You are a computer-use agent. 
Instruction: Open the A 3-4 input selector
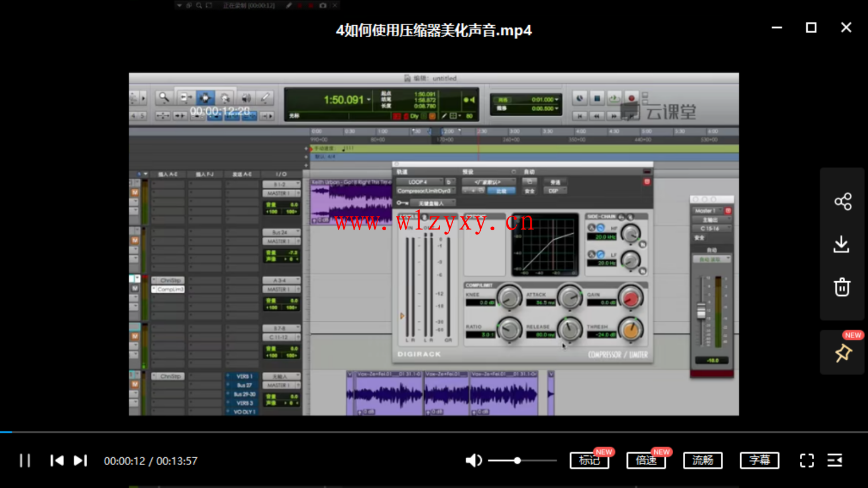(x=281, y=281)
